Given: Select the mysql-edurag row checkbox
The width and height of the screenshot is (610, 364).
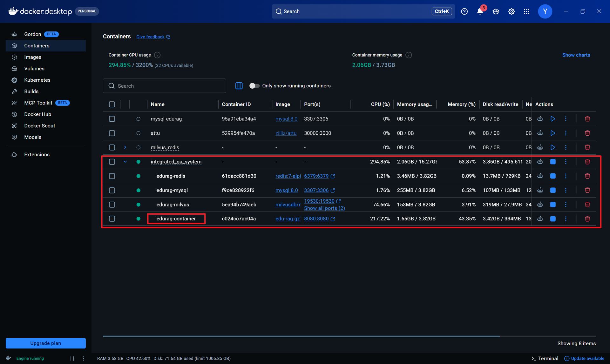Looking at the screenshot, I should tap(112, 119).
